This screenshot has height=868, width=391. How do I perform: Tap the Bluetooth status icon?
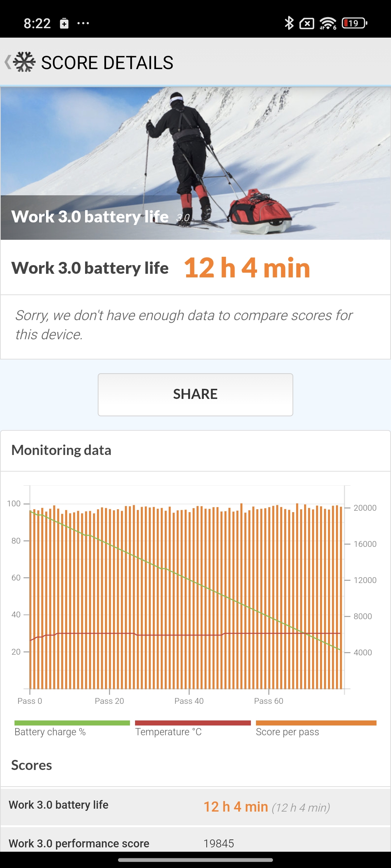tap(289, 23)
